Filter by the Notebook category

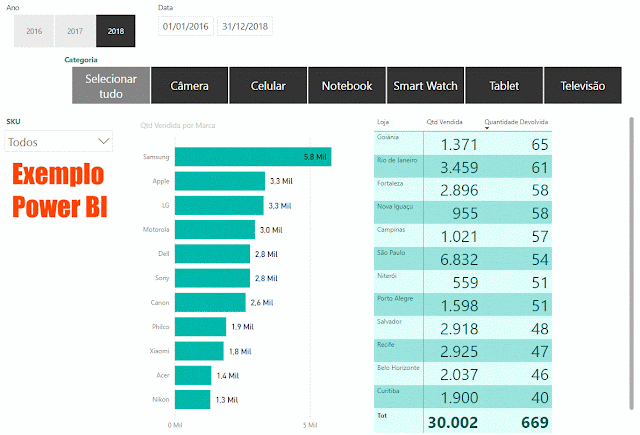[x=347, y=86]
